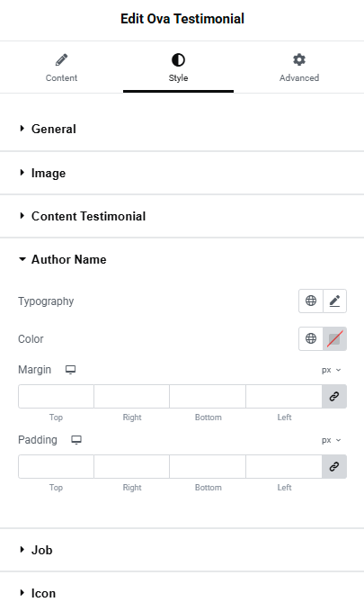Click the Margin Top input field
This screenshot has width=364, height=611.
[x=56, y=396]
